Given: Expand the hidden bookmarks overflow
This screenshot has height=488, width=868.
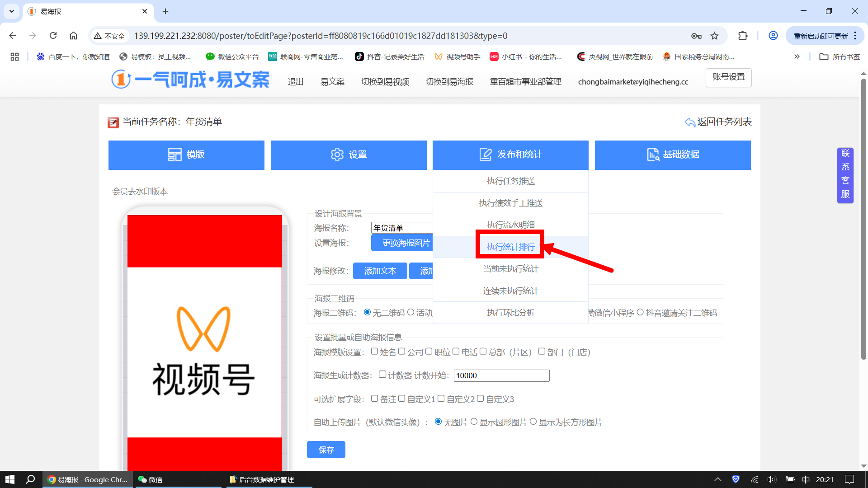Looking at the screenshot, I should 797,56.
